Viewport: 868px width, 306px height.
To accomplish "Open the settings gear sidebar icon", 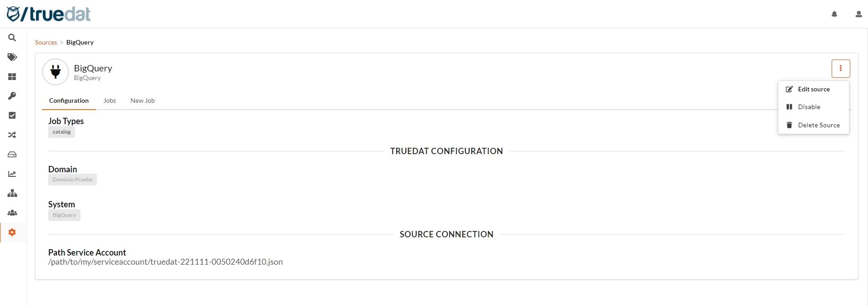I will (12, 232).
